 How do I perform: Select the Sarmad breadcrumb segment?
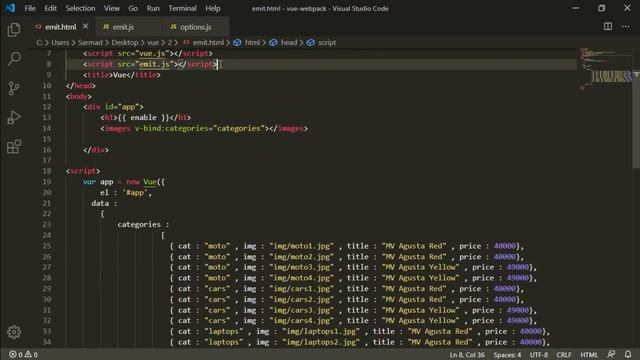pyautogui.click(x=90, y=42)
